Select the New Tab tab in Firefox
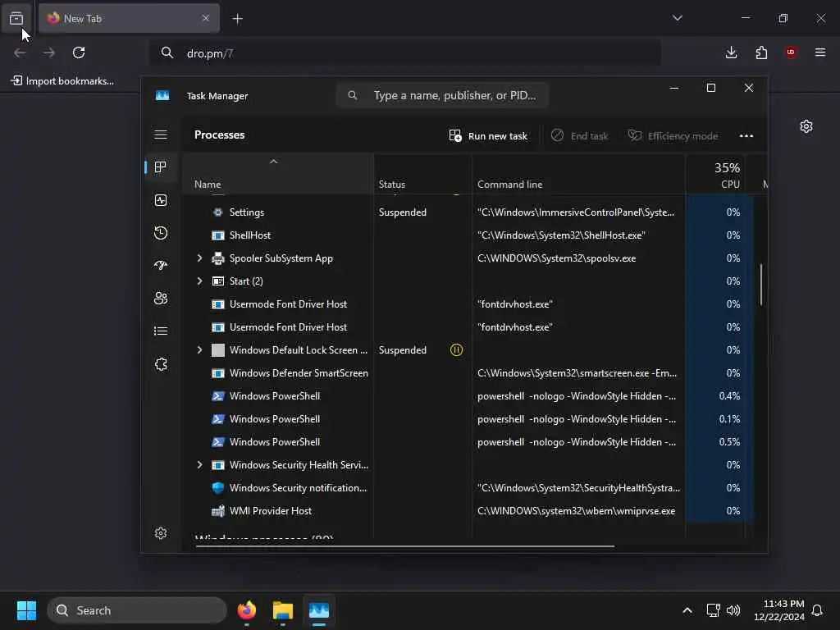Screen dimensions: 840x630 129,18
